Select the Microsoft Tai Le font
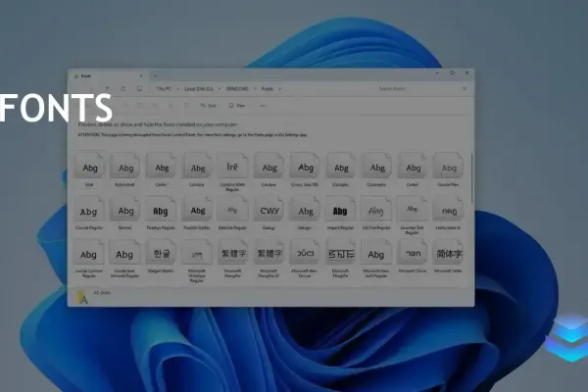This screenshot has width=588, height=392. [413, 252]
